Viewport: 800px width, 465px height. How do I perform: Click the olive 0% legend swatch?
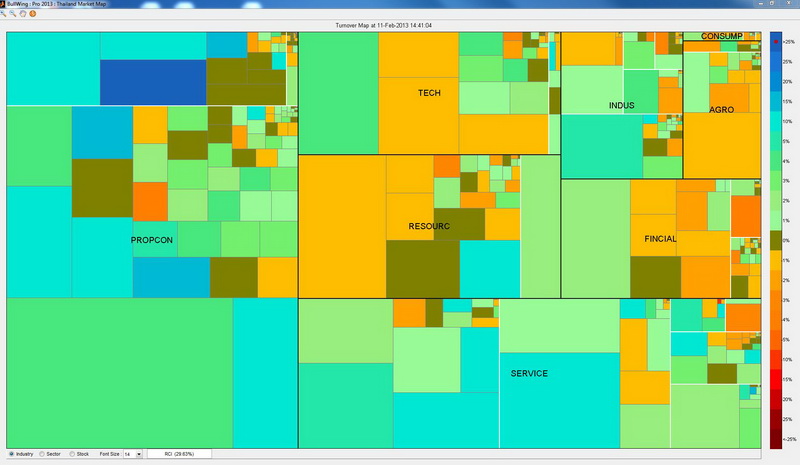pyautogui.click(x=777, y=241)
